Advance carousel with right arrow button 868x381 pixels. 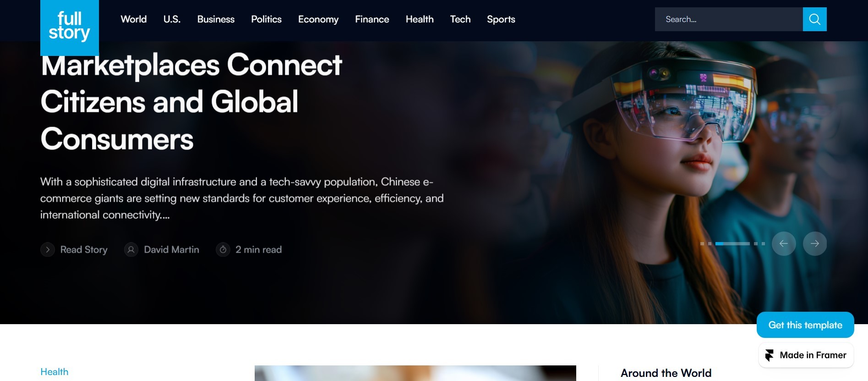815,243
